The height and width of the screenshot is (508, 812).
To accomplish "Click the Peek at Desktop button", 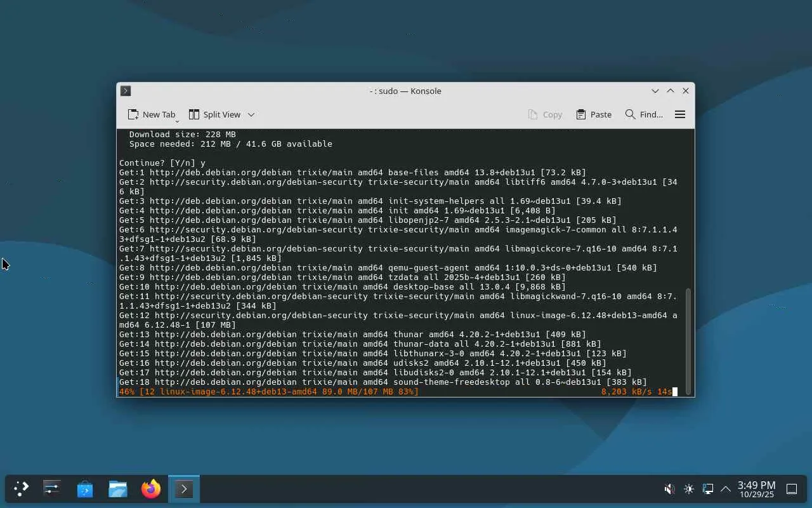I will (792, 489).
